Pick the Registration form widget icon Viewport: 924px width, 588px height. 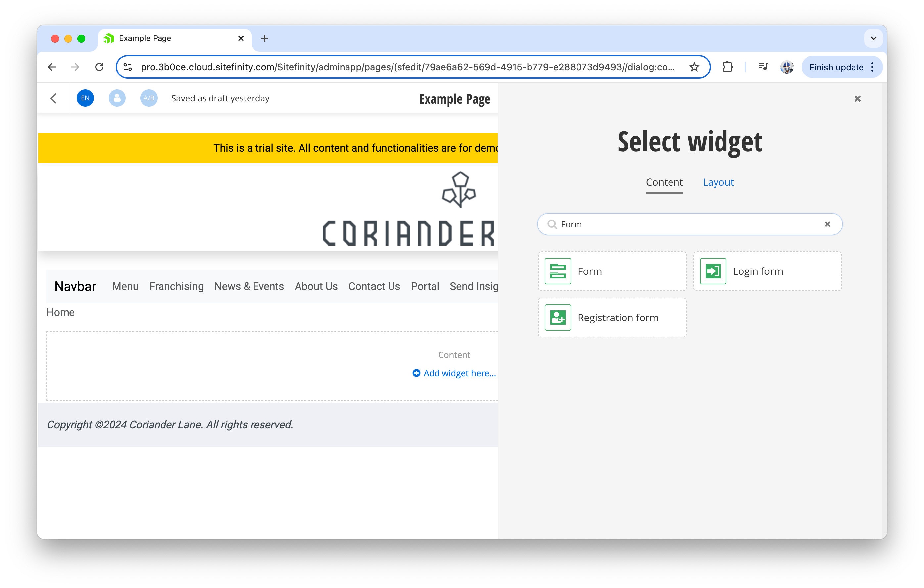558,318
